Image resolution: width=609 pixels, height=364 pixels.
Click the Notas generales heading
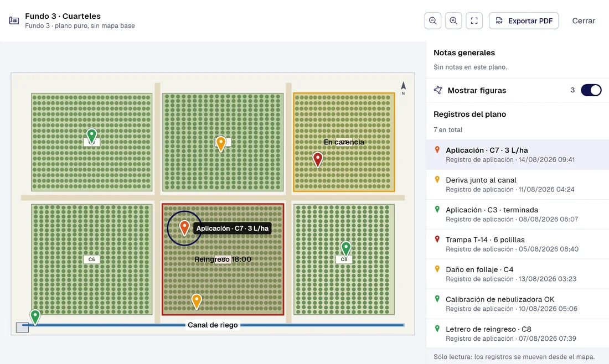[x=464, y=53]
